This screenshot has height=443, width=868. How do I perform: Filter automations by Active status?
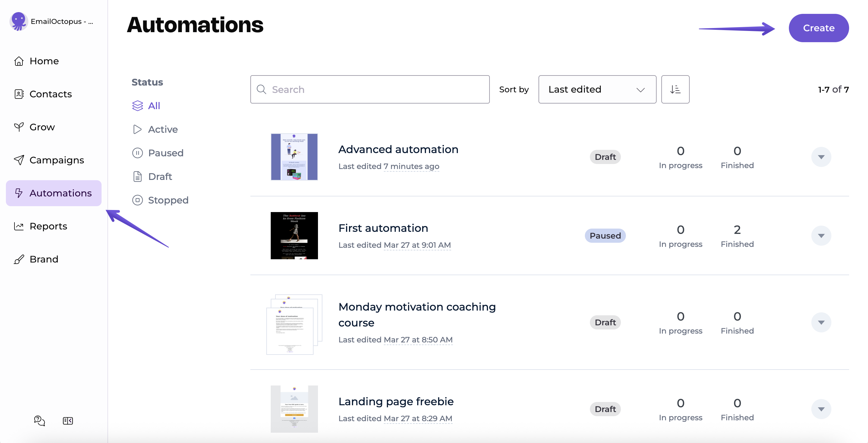pyautogui.click(x=162, y=129)
